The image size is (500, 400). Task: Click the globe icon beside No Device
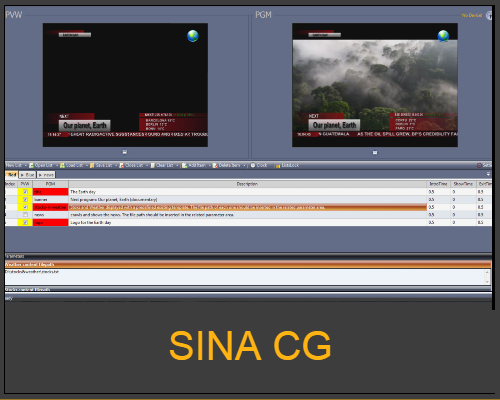click(x=489, y=15)
